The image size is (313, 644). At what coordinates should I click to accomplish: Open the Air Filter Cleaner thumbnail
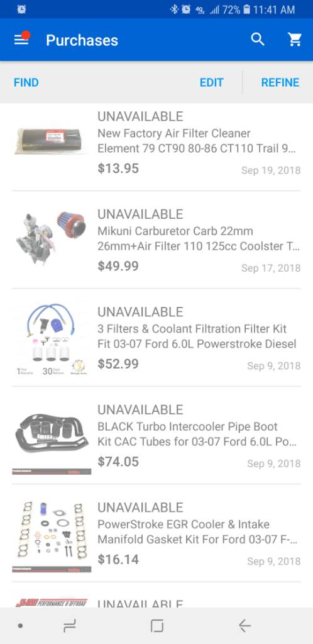point(50,141)
